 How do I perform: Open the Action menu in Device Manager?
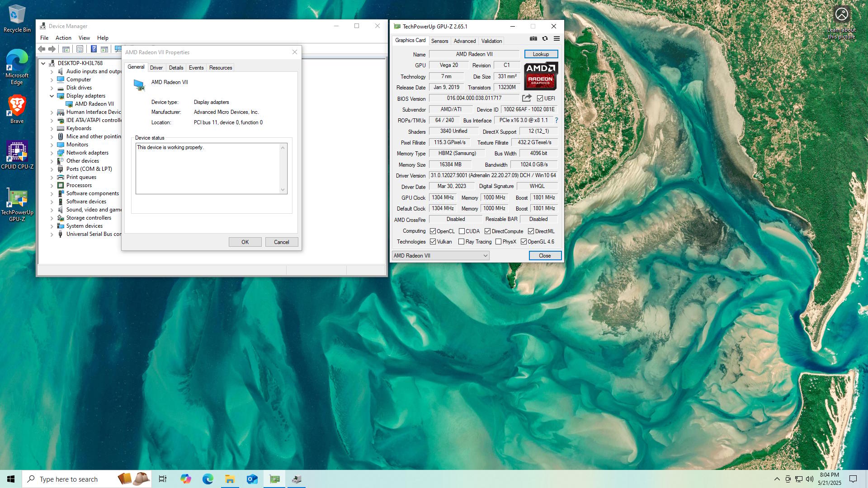(x=63, y=38)
